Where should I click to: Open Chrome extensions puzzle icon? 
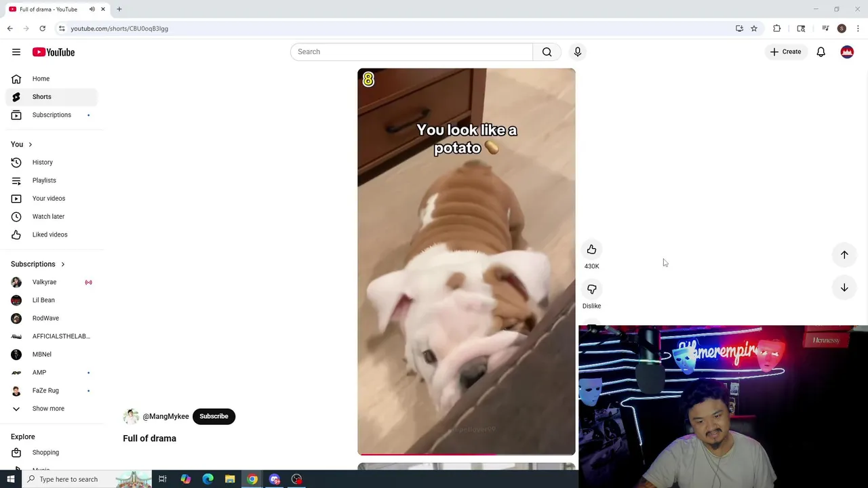pos(776,28)
